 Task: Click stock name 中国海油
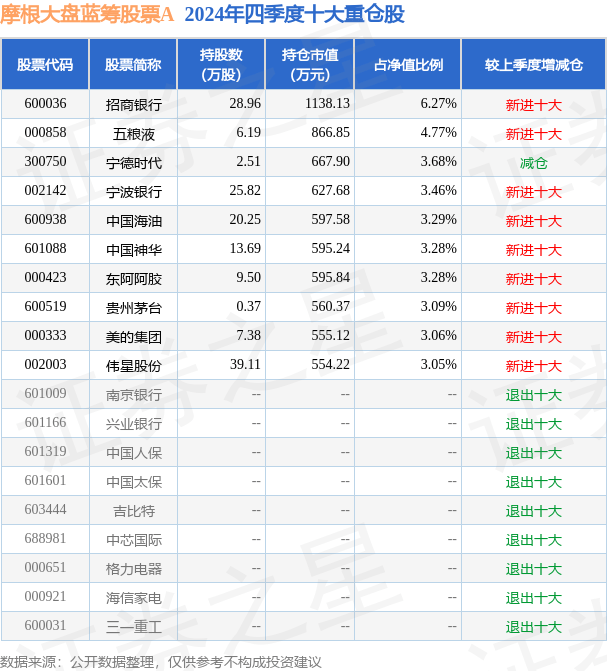coord(134,220)
